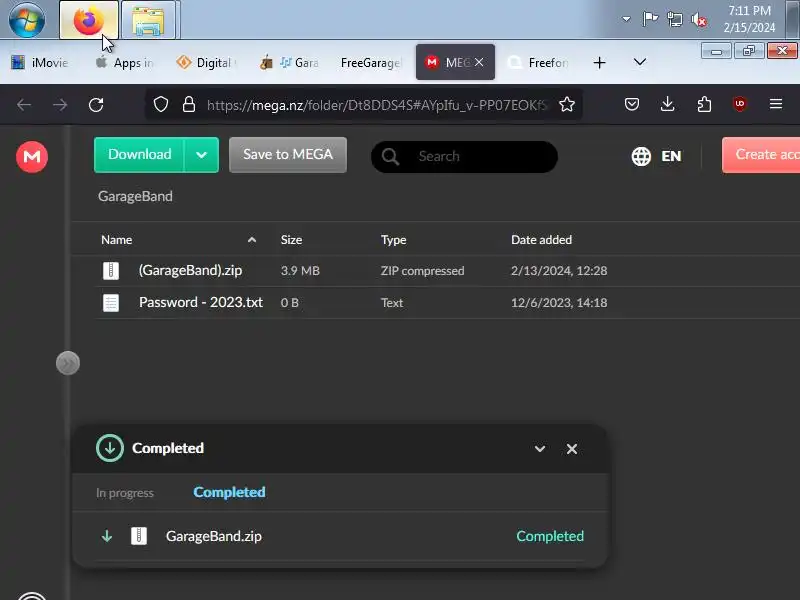Open the tracking protection shield
Screen dimensions: 800x600
click(161, 105)
